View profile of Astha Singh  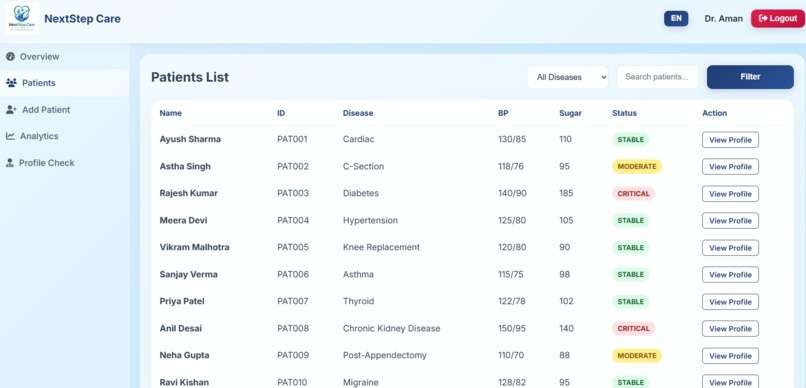(730, 167)
